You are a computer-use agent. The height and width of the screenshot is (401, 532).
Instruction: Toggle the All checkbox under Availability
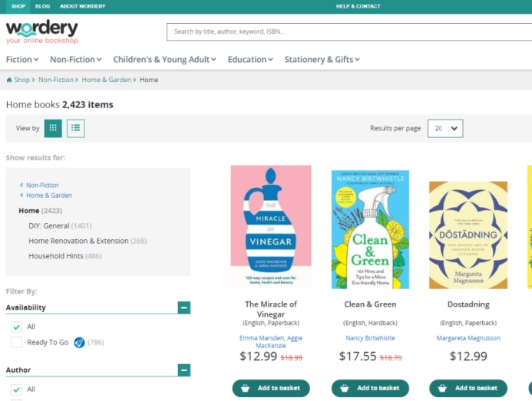(16, 327)
